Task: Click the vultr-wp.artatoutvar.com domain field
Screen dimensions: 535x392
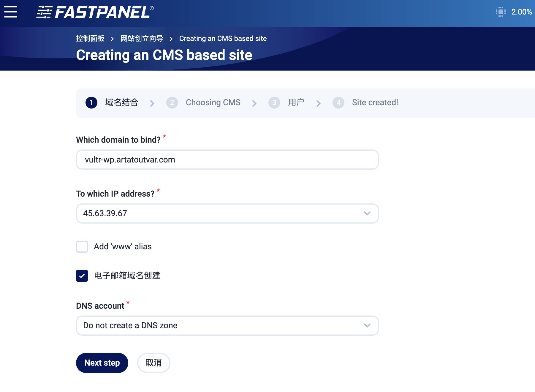Action: pos(227,160)
